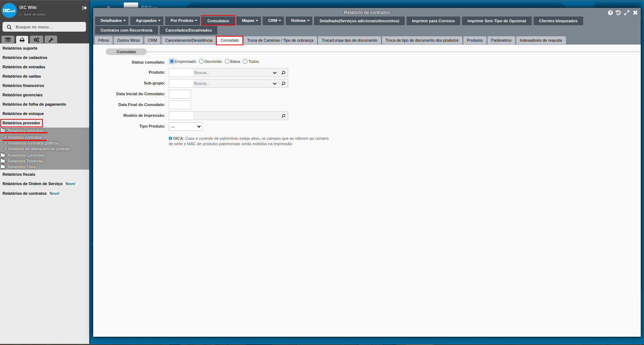The image size is (644, 345).
Task: Open the Por Produto dropdown menu
Action: coord(182,21)
